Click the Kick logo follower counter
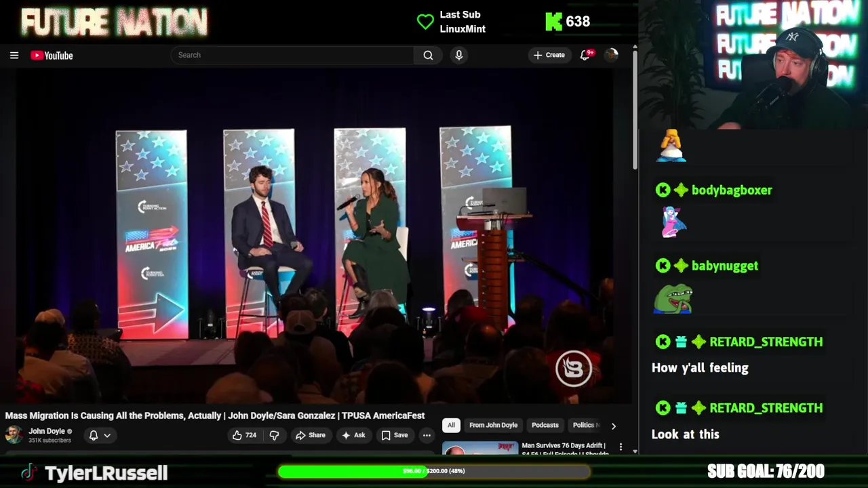868x488 pixels. click(568, 22)
